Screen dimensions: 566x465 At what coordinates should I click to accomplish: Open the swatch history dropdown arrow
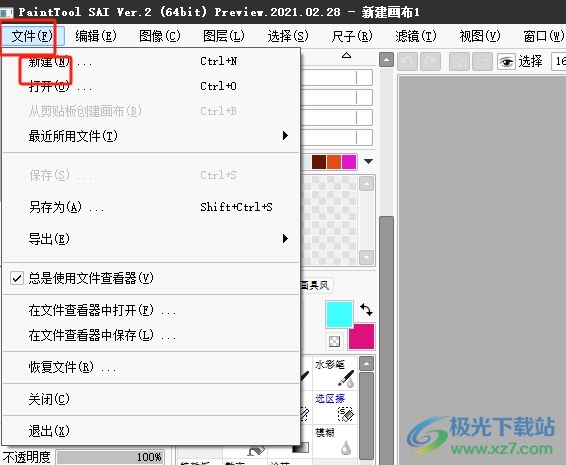pyautogui.click(x=368, y=161)
